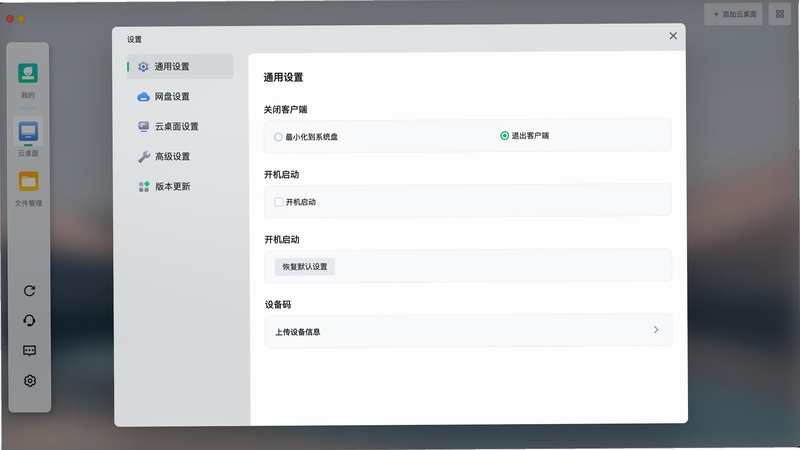800x450 pixels.
Task: Click the 添加云桌面 button
Action: [x=734, y=14]
